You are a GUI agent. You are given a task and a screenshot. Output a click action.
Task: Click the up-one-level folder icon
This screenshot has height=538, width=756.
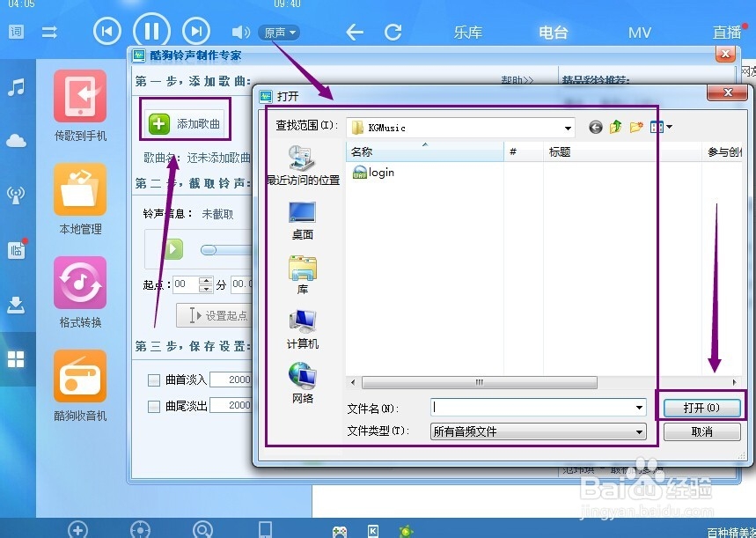click(x=616, y=128)
